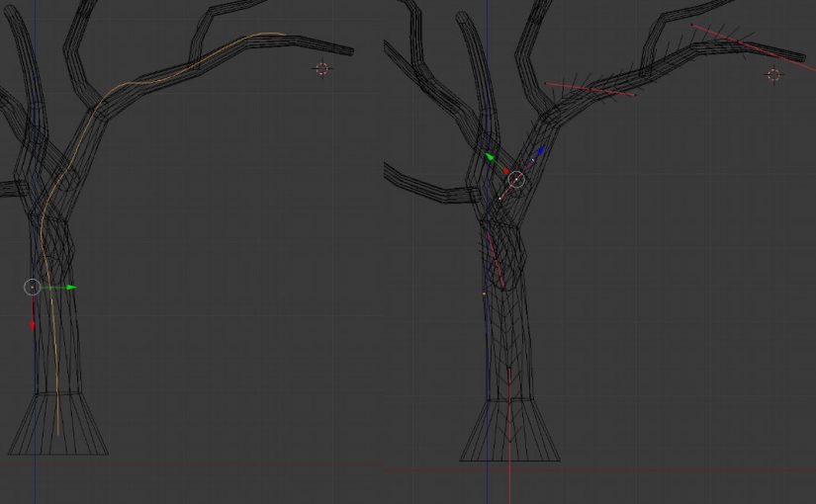Image resolution: width=816 pixels, height=504 pixels.
Task: Click the green axis arrow in left viewport
Action: (x=71, y=288)
